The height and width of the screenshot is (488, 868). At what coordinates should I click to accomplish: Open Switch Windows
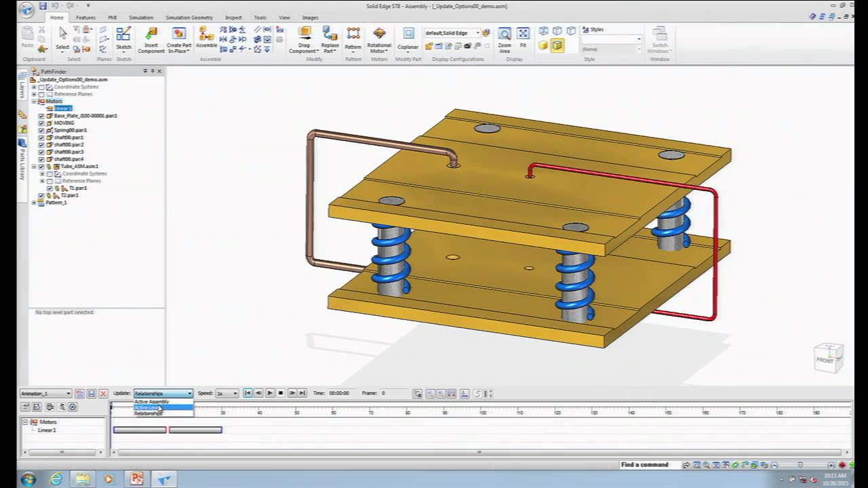pyautogui.click(x=659, y=41)
